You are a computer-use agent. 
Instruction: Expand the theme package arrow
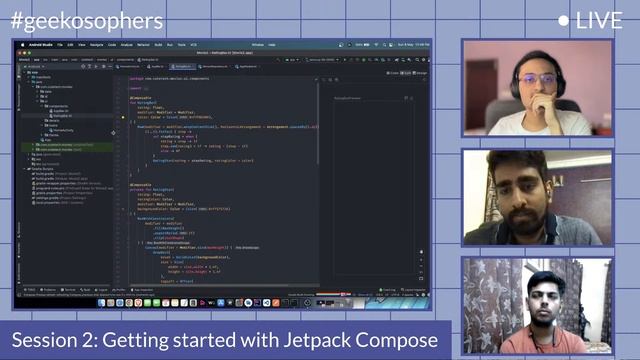[42, 135]
